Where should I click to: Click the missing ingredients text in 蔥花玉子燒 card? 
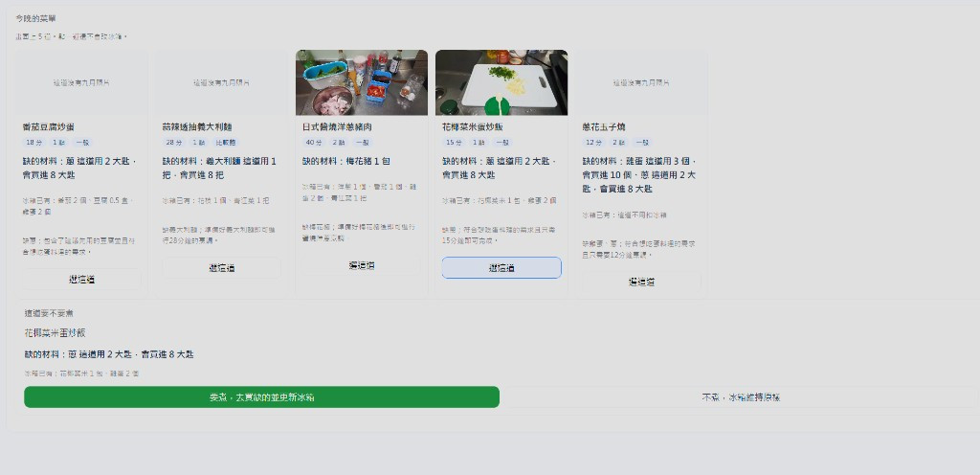(639, 175)
